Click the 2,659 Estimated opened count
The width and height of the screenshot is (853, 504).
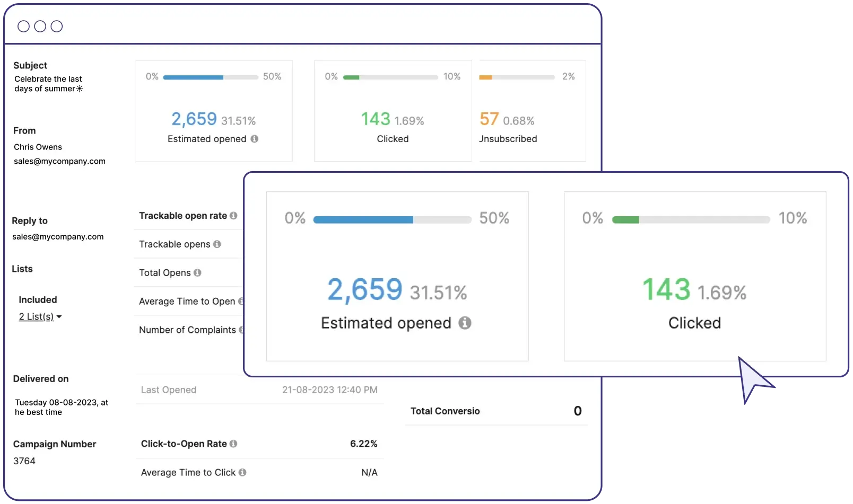pyautogui.click(x=194, y=119)
